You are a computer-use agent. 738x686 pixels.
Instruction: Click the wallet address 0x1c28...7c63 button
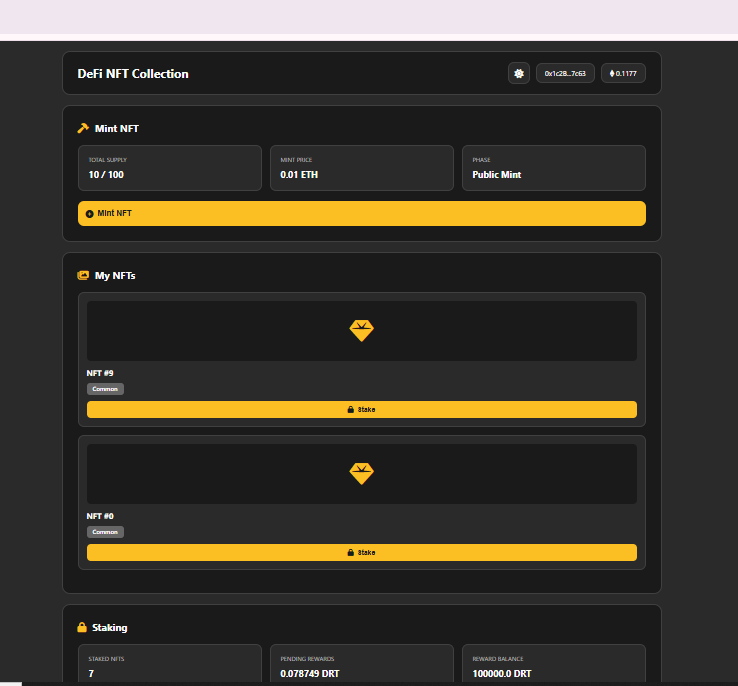(x=565, y=73)
